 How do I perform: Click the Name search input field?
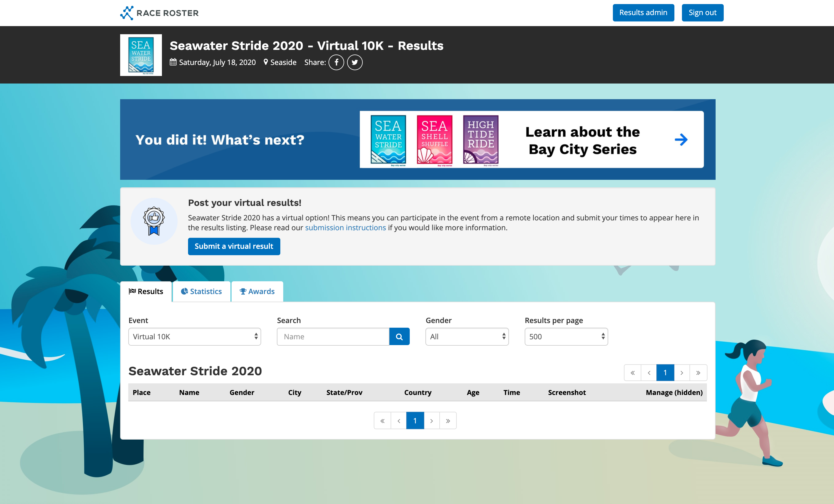coord(333,337)
